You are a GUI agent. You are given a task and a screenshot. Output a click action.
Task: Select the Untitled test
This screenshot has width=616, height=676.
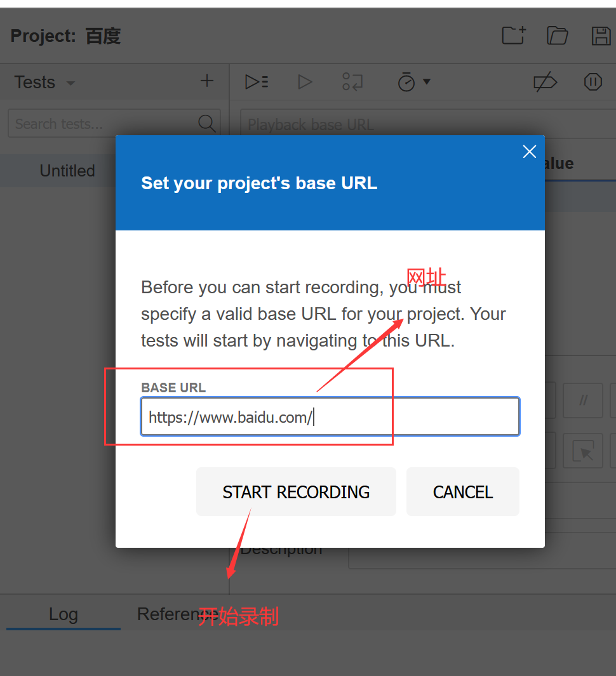[67, 171]
